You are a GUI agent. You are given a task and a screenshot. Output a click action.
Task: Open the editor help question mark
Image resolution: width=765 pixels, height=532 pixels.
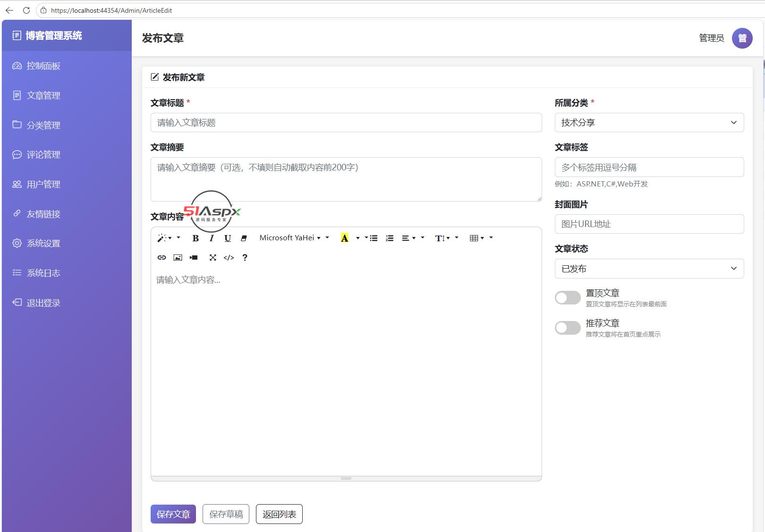[245, 258]
